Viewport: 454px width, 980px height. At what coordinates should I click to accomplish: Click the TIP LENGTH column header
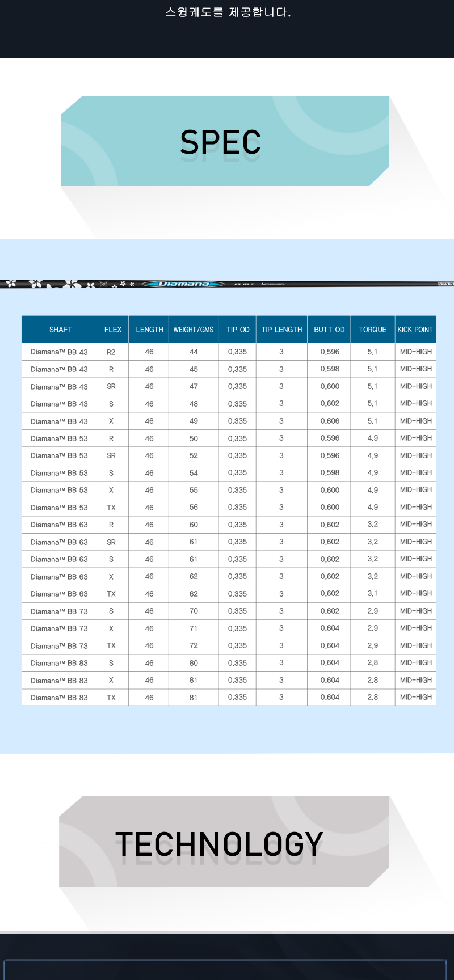281,330
